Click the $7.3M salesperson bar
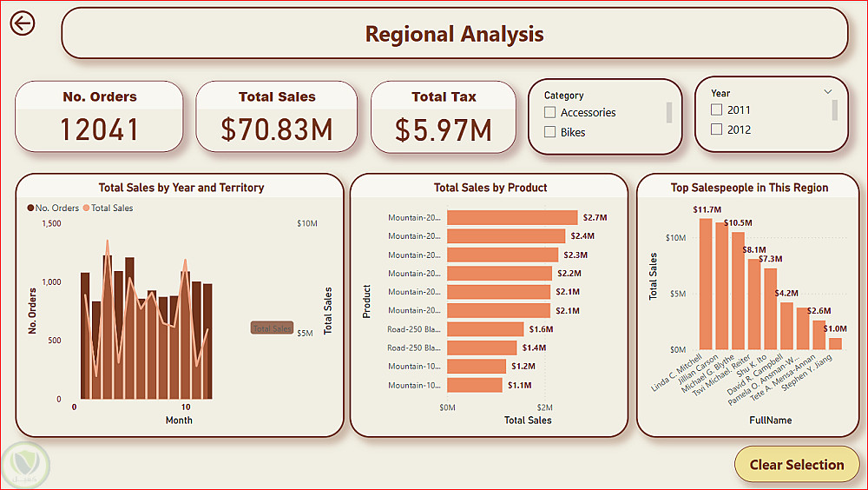Image resolution: width=868 pixels, height=490 pixels. [771, 308]
